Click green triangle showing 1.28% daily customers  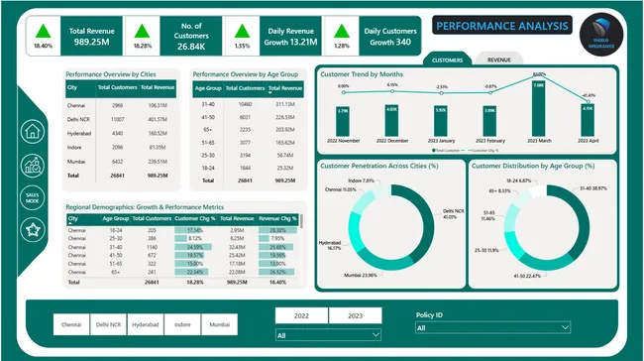pyautogui.click(x=341, y=32)
